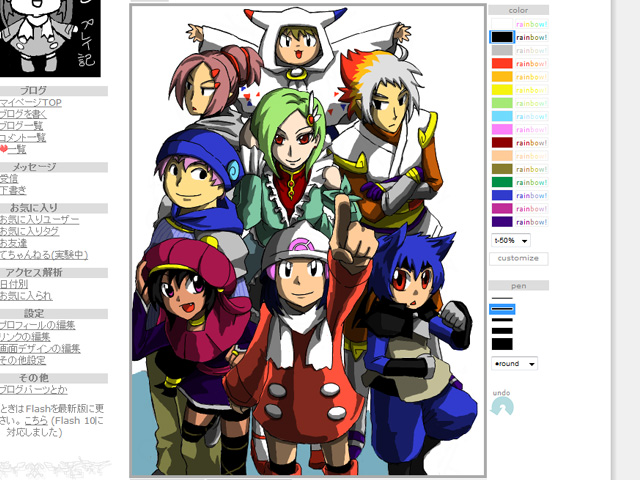Click rainbow! beside the dark red swatch
The width and height of the screenshot is (640, 480).
531,142
